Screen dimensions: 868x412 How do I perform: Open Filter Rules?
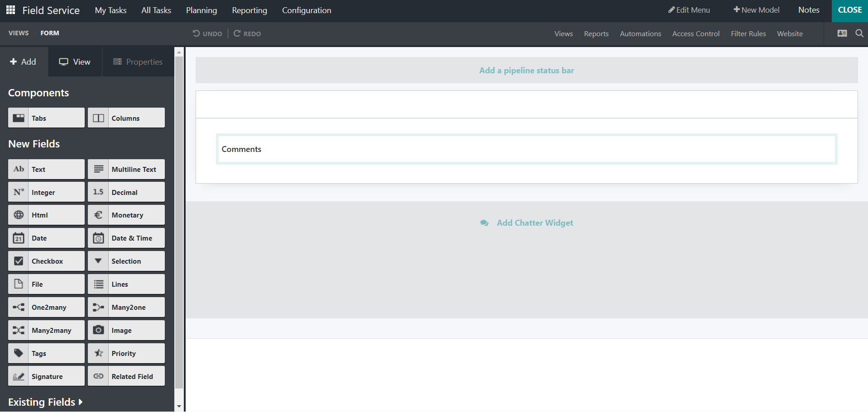[x=748, y=33]
